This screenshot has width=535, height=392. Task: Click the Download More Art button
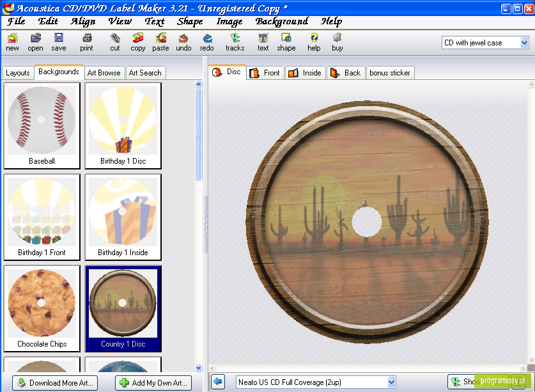tap(55, 383)
